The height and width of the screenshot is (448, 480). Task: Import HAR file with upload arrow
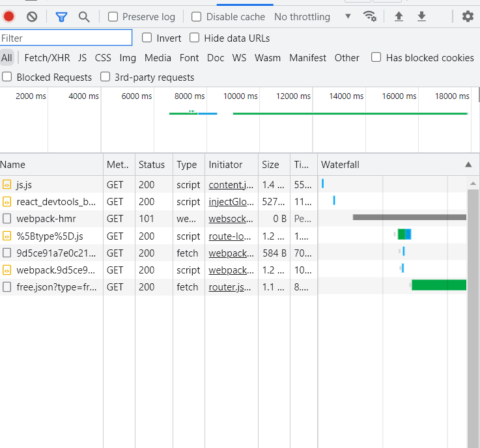pos(399,16)
